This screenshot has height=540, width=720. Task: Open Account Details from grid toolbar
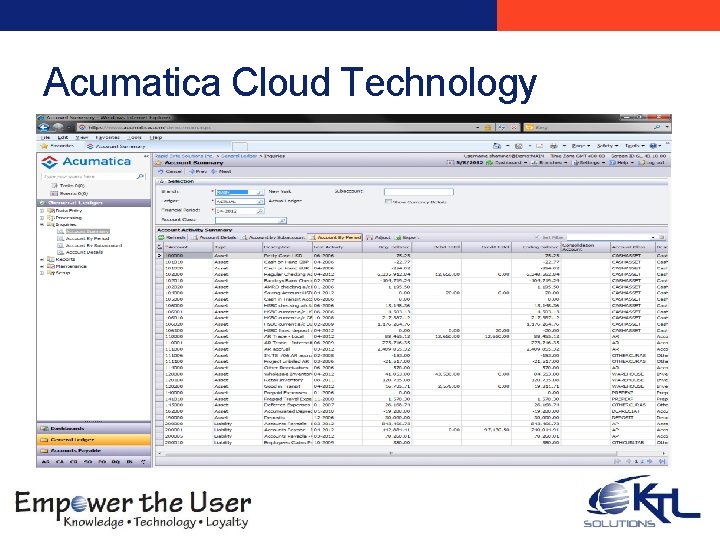pos(214,237)
